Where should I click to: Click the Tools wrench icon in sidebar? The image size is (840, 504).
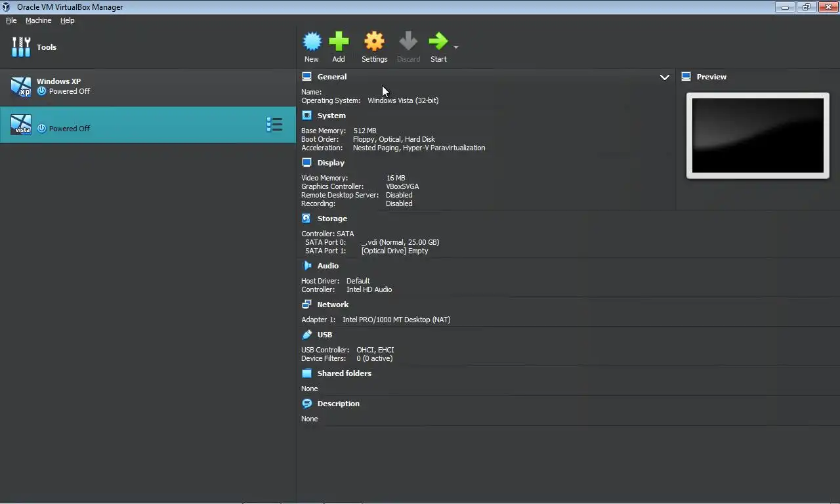[21, 47]
